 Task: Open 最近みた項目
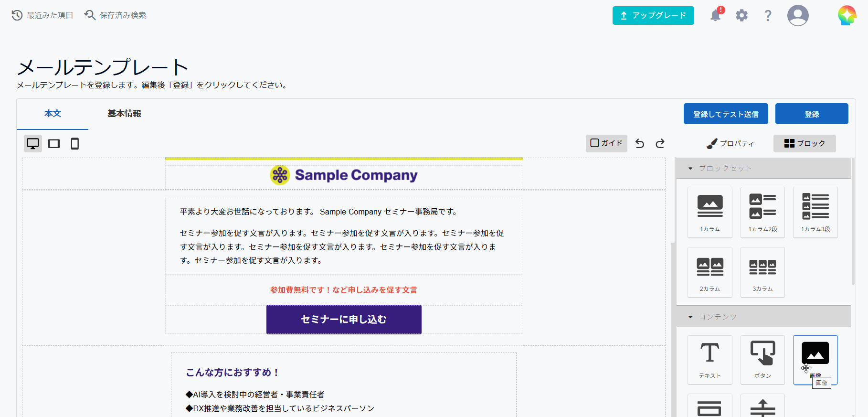(x=42, y=15)
